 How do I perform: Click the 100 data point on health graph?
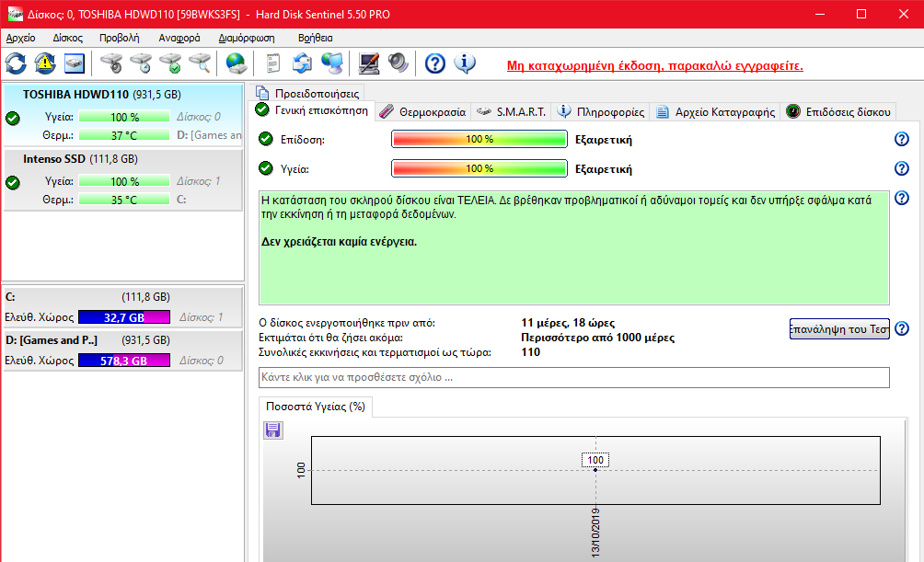(595, 469)
